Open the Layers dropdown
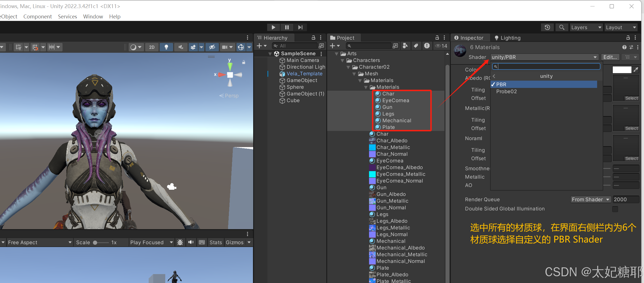The height and width of the screenshot is (283, 644). 586,27
